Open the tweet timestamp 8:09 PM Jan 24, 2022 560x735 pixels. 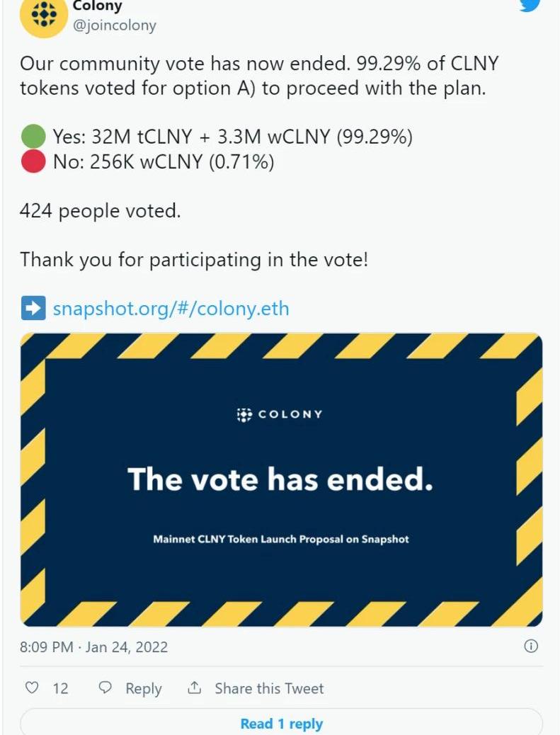pos(93,647)
